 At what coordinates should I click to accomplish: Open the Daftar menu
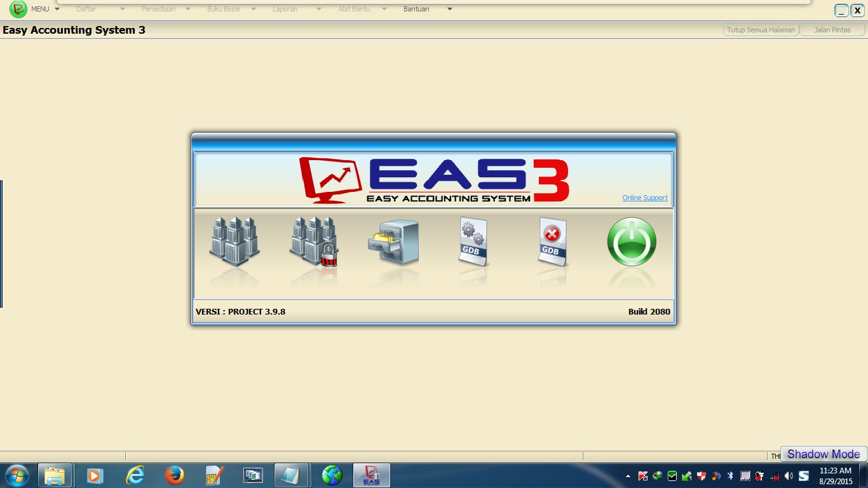[x=86, y=9]
